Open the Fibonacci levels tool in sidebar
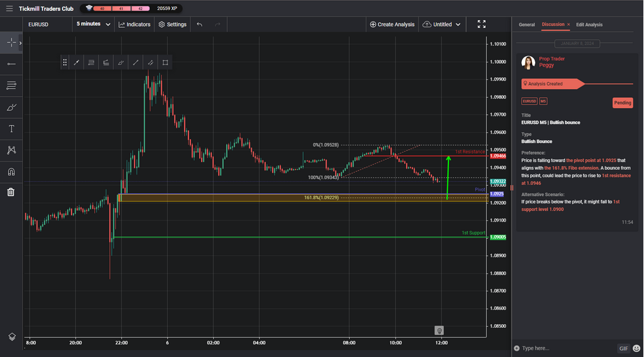This screenshot has height=357, width=644. [11, 85]
